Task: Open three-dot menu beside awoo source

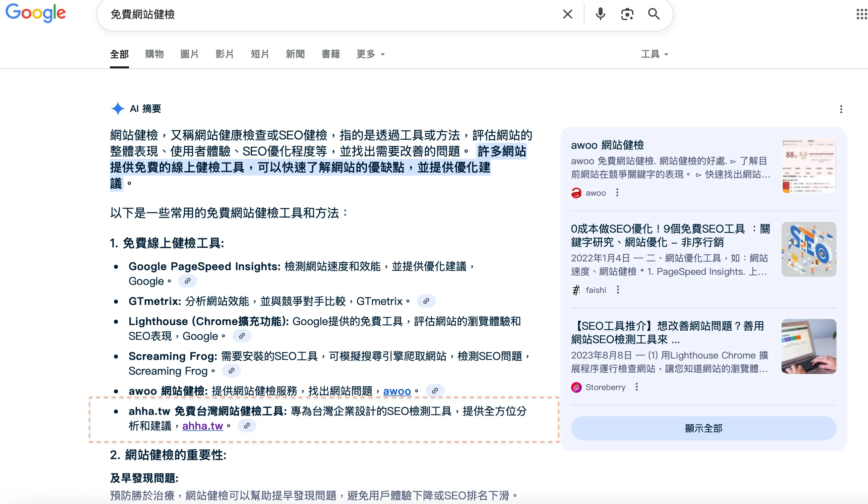Action: (617, 193)
